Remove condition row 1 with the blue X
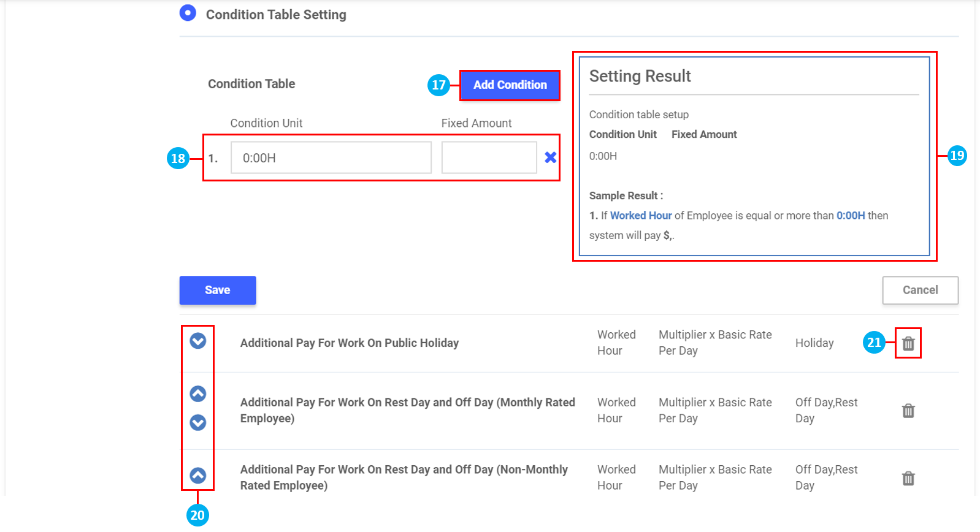980x532 pixels. pos(550,158)
